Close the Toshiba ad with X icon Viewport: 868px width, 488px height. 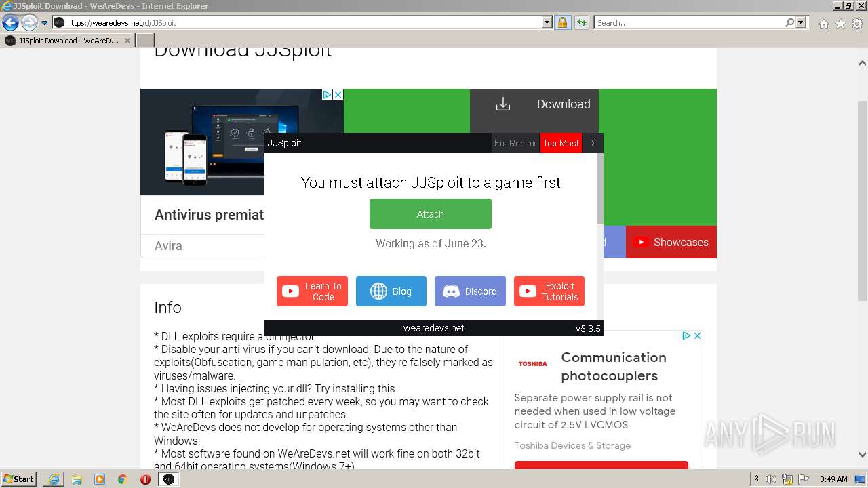pyautogui.click(x=697, y=335)
